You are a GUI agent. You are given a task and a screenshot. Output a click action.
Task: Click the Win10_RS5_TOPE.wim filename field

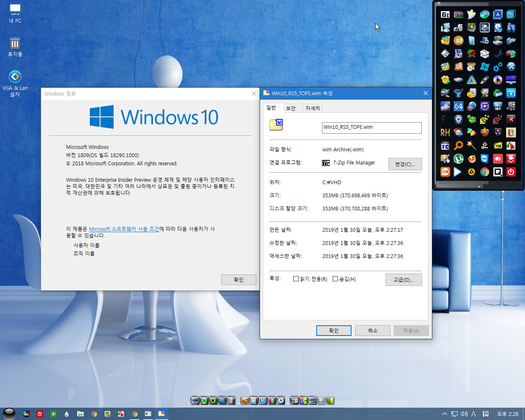tap(372, 128)
